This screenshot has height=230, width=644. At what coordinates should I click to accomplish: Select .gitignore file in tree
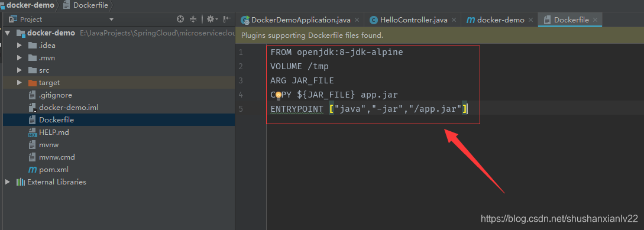[56, 95]
